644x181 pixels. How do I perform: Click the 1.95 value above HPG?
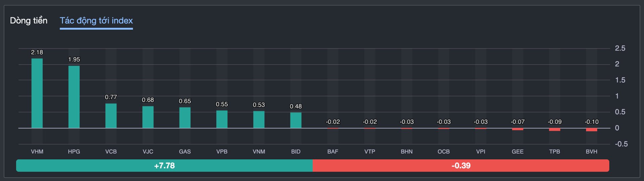pyautogui.click(x=74, y=60)
